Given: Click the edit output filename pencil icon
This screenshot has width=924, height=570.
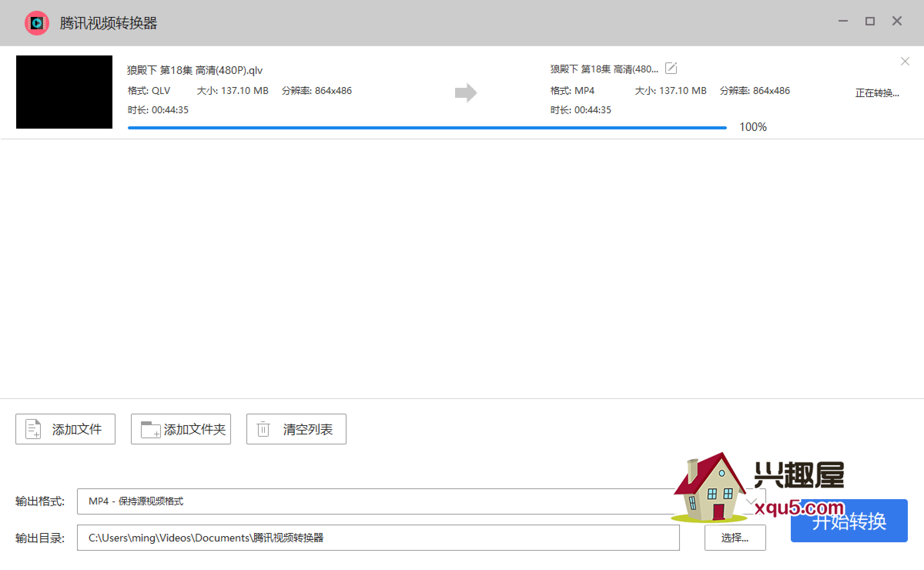Looking at the screenshot, I should [x=671, y=68].
